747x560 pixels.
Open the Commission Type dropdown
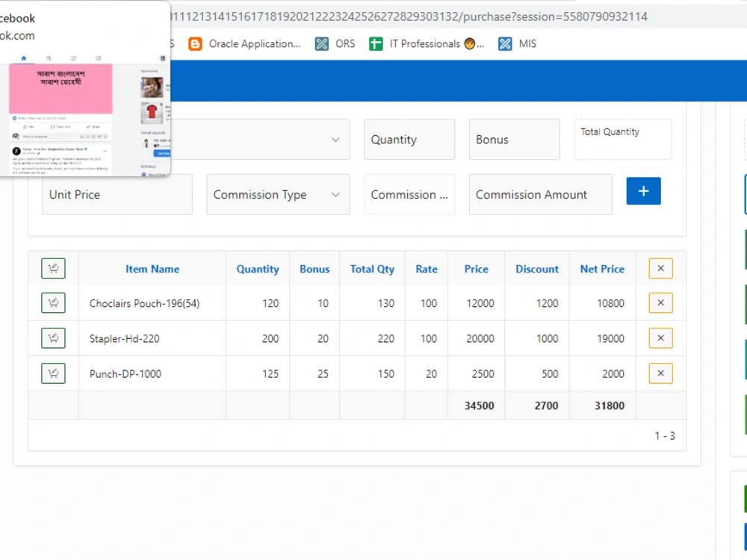[278, 194]
